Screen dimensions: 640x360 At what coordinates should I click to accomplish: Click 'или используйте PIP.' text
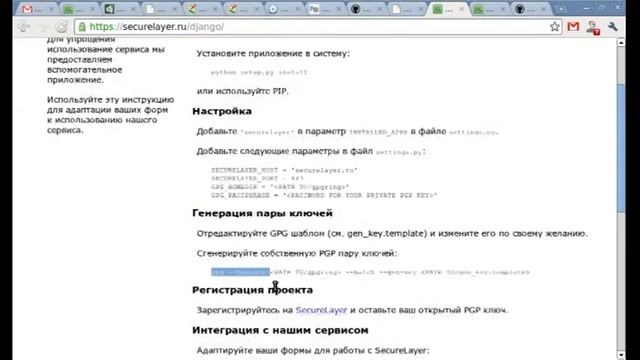(x=242, y=91)
